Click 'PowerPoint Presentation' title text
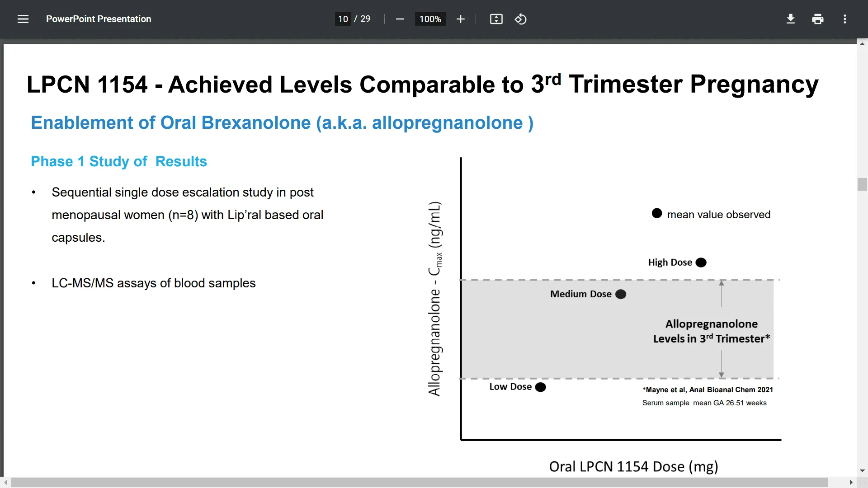868x488 pixels. (x=99, y=19)
